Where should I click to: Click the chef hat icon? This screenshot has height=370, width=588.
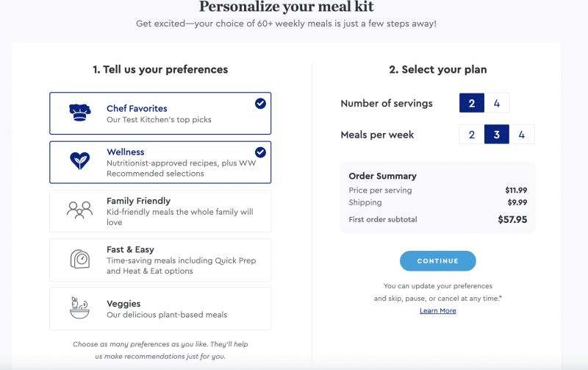click(x=80, y=113)
